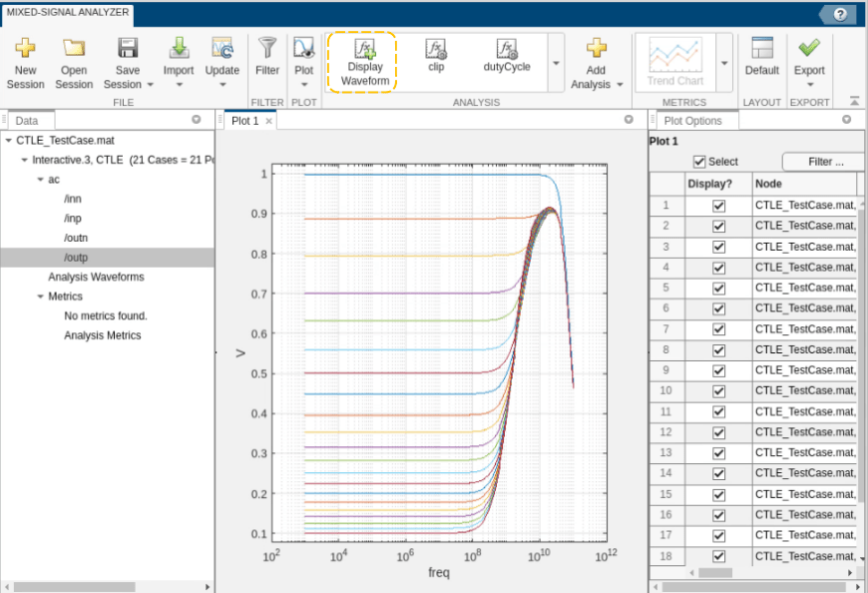
Task: Expand the analysis functions gallery dropdown
Action: pos(556,62)
